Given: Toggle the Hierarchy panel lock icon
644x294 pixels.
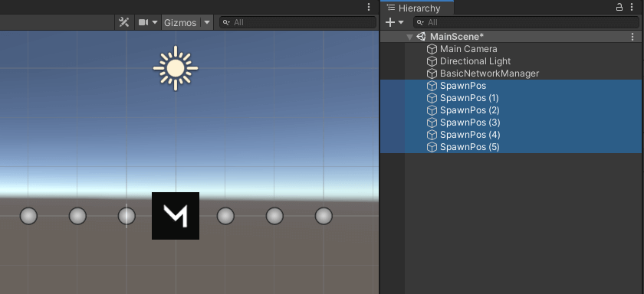Looking at the screenshot, I should [619, 7].
